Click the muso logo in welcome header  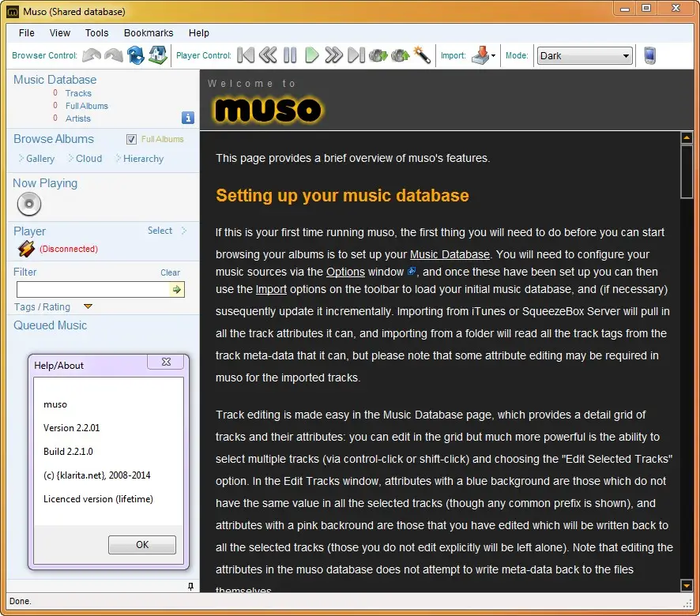coord(267,110)
